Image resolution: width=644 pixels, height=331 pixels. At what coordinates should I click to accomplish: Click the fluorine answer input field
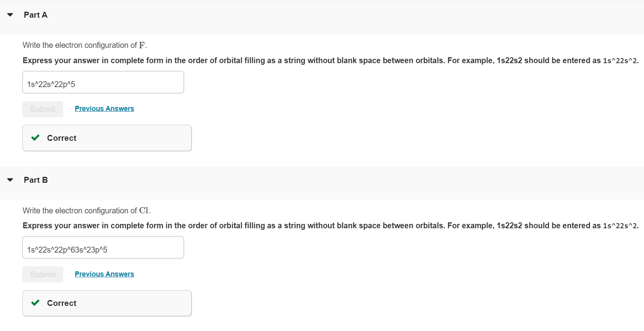pos(103,82)
